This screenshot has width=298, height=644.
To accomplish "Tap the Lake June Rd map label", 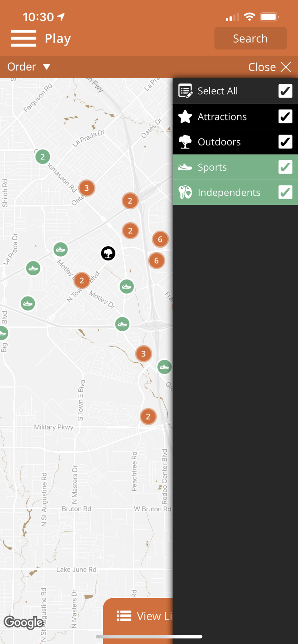I will point(76,570).
